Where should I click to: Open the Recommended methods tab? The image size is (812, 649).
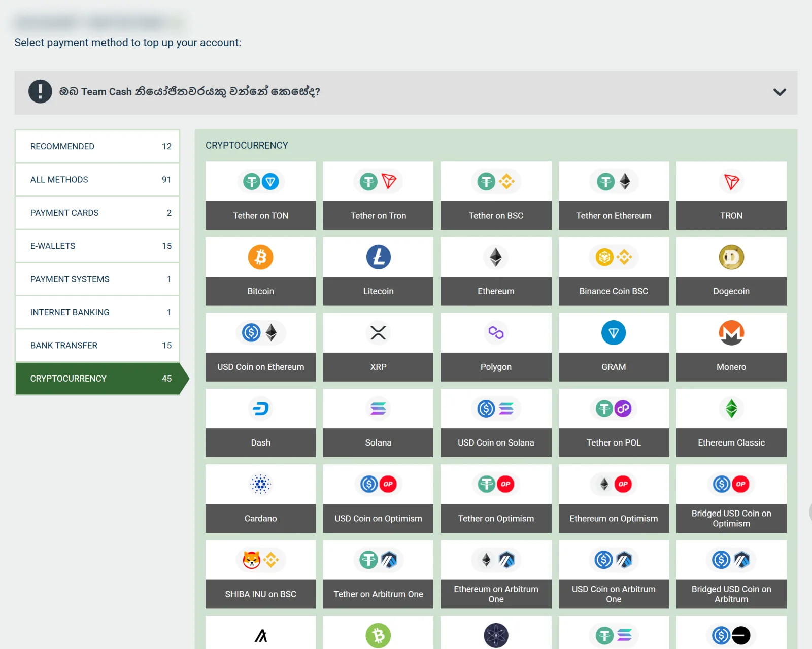click(x=97, y=146)
